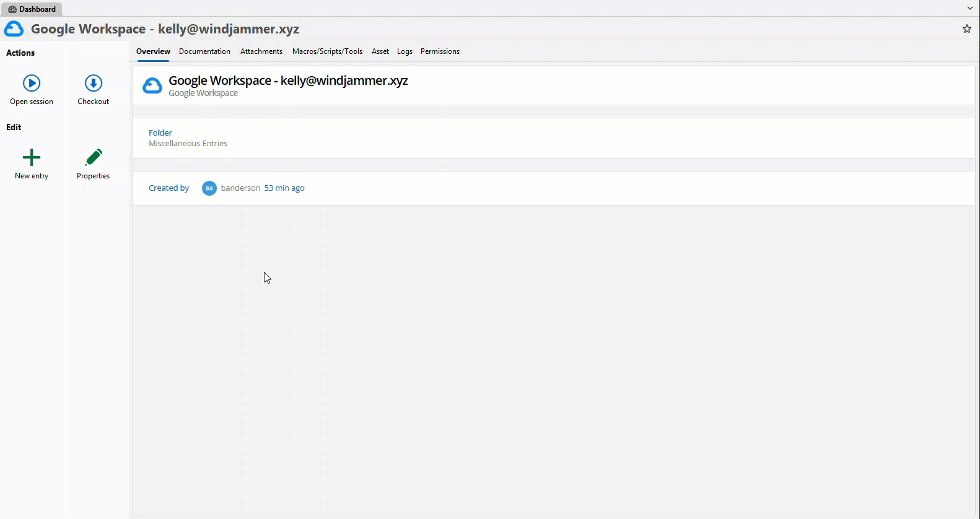Click the banderson username text
This screenshot has width=980, height=519.
tap(240, 188)
